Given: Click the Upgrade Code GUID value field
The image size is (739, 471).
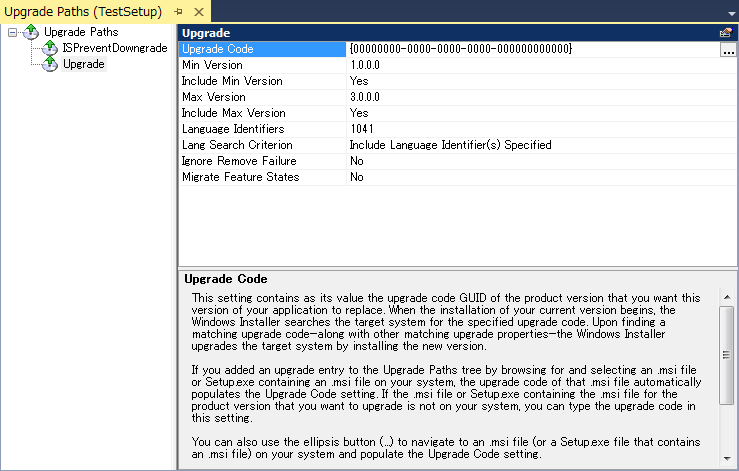Looking at the screenshot, I should (534, 49).
